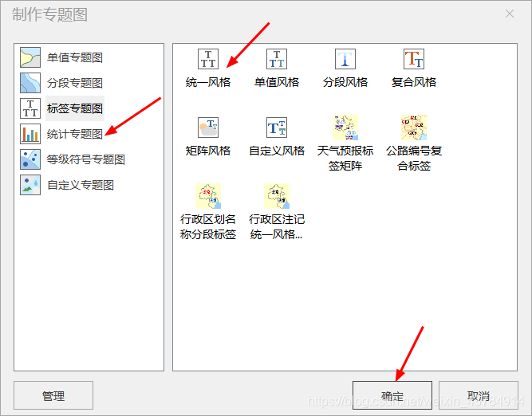
Task: Pick the 分段风格 label style icon
Action: pos(345,59)
